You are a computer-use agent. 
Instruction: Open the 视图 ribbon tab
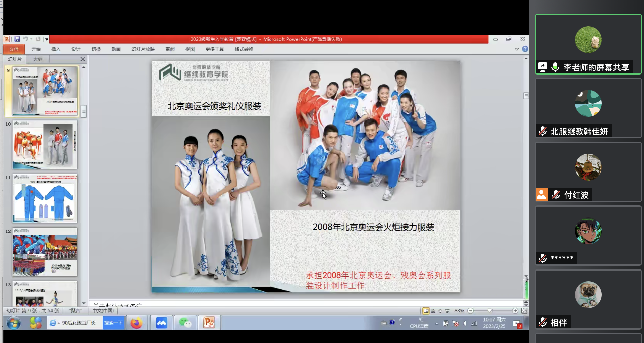(x=190, y=49)
